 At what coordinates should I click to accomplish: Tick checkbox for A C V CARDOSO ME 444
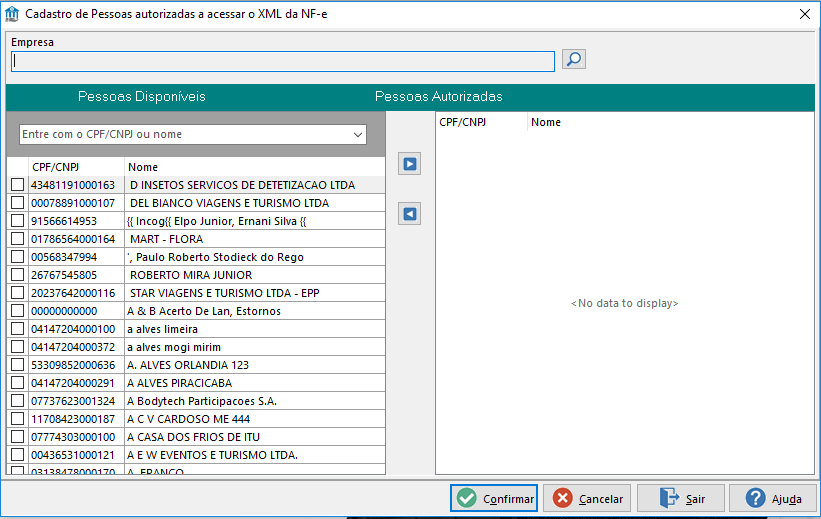pyautogui.click(x=18, y=419)
